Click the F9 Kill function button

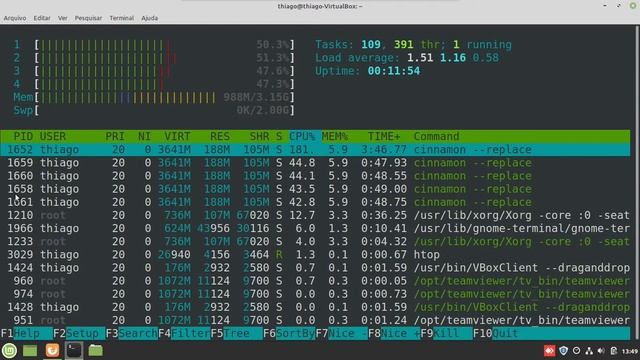(447, 333)
